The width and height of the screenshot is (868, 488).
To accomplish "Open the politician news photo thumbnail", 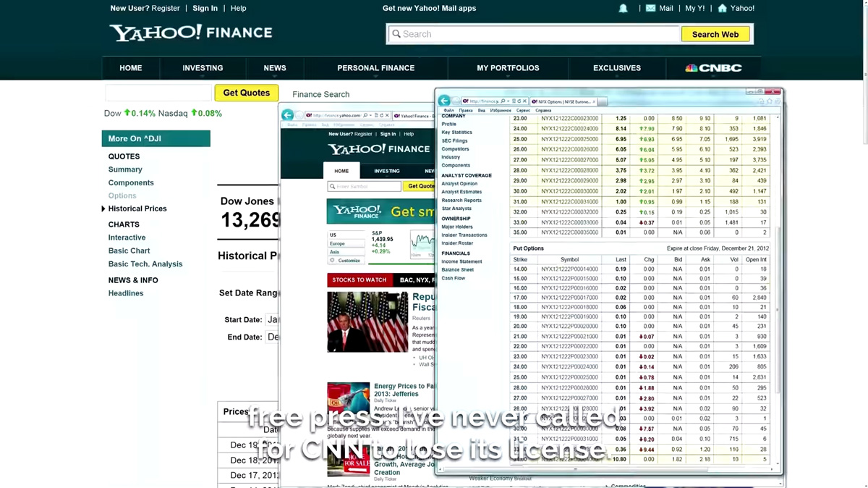I will (x=367, y=322).
